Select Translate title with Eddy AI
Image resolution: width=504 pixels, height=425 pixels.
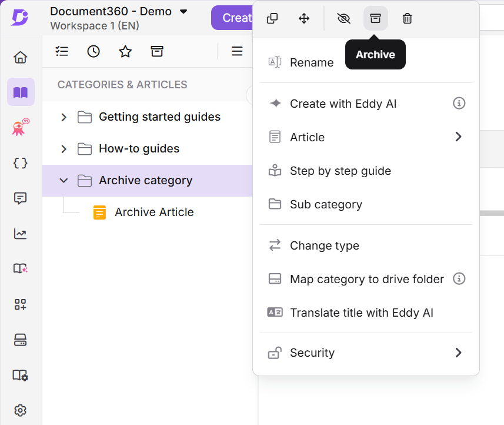366,313
